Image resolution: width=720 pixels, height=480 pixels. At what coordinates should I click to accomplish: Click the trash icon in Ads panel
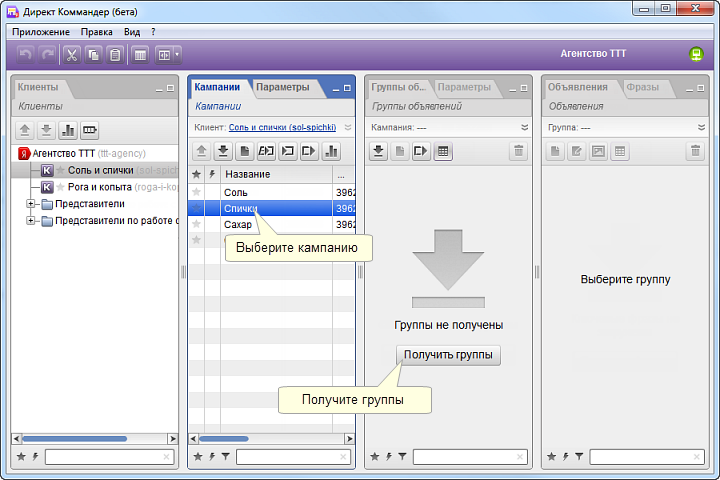click(x=695, y=151)
